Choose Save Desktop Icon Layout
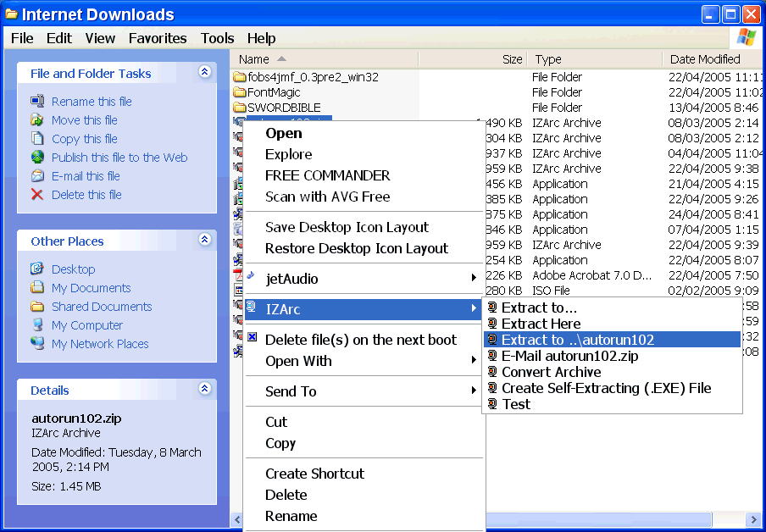Screen dimensions: 766x532 coord(364,227)
